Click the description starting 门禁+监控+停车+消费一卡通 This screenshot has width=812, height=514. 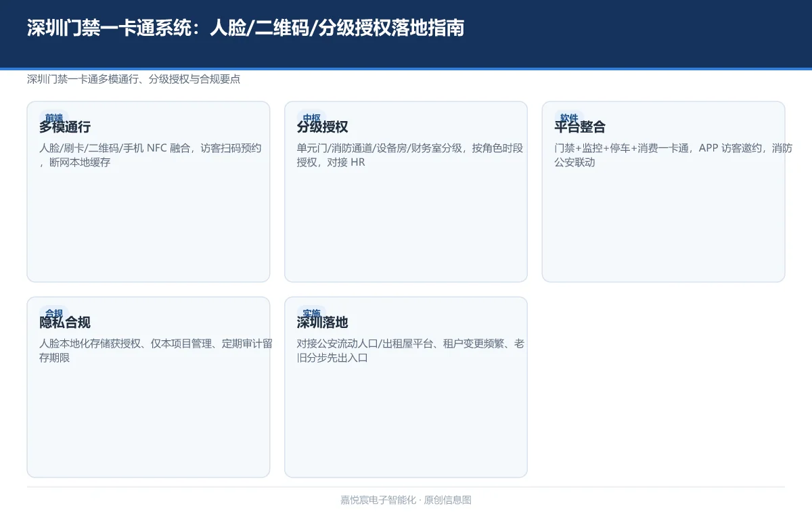click(x=673, y=155)
